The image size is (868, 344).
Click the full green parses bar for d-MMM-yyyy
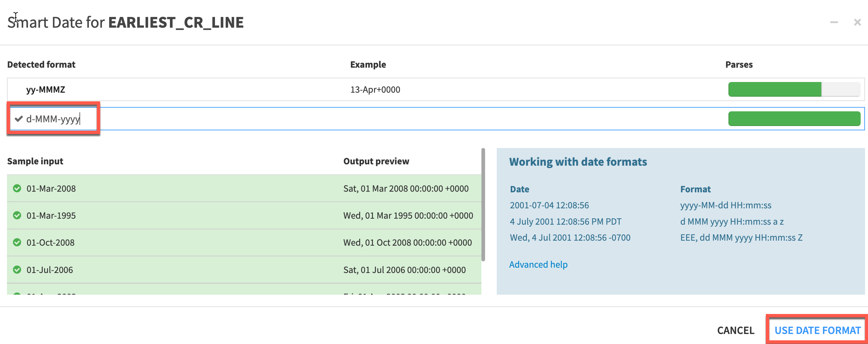click(x=794, y=119)
